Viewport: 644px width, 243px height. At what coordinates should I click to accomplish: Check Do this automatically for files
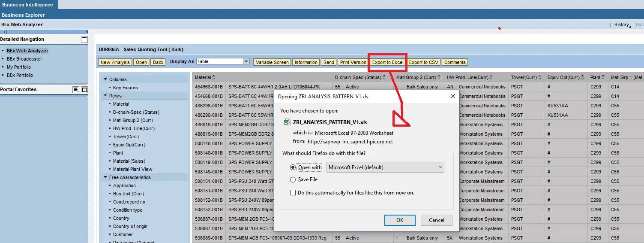293,193
